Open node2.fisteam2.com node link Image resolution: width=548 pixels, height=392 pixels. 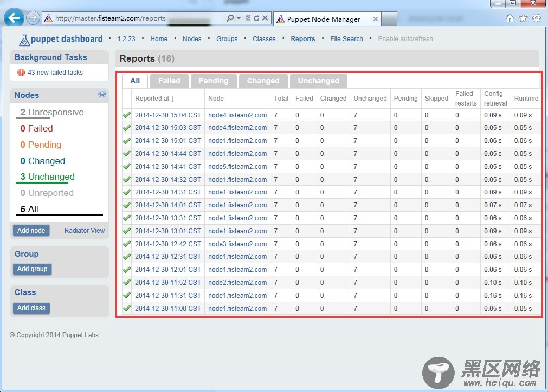pyautogui.click(x=237, y=283)
